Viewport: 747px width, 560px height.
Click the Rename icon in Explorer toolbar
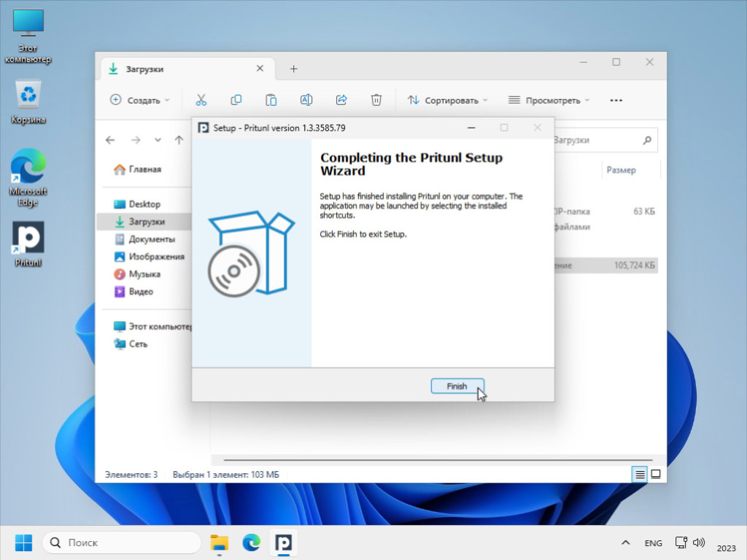306,100
